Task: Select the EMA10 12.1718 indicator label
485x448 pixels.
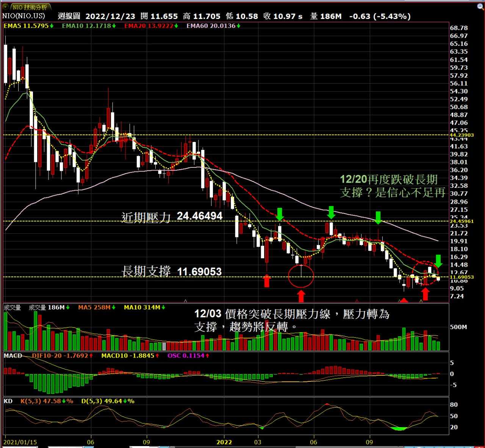Action: click(89, 26)
